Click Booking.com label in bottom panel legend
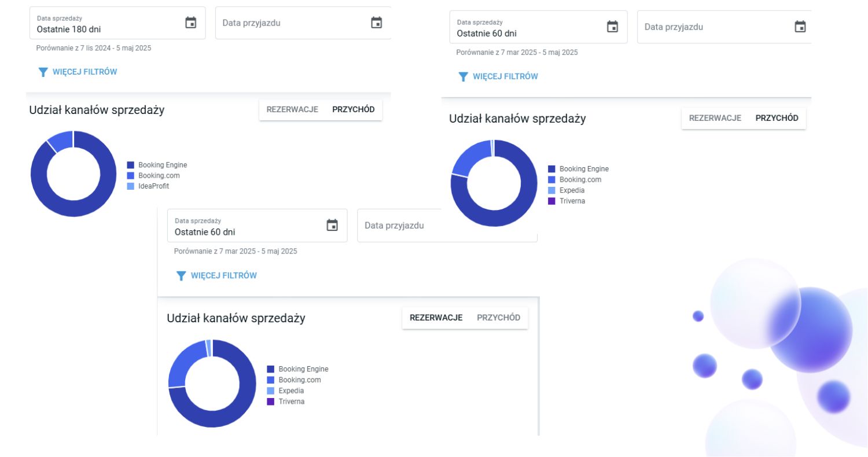Viewport: 868px width, 457px height. coord(300,380)
